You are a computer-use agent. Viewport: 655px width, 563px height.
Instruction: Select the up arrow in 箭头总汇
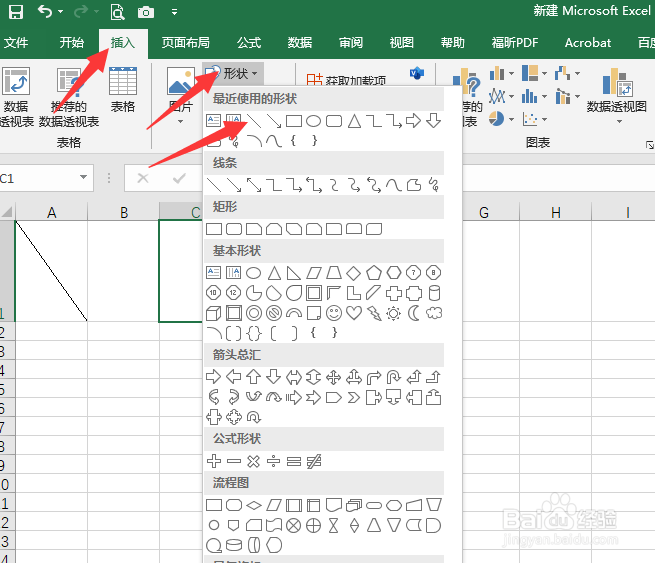pos(254,377)
